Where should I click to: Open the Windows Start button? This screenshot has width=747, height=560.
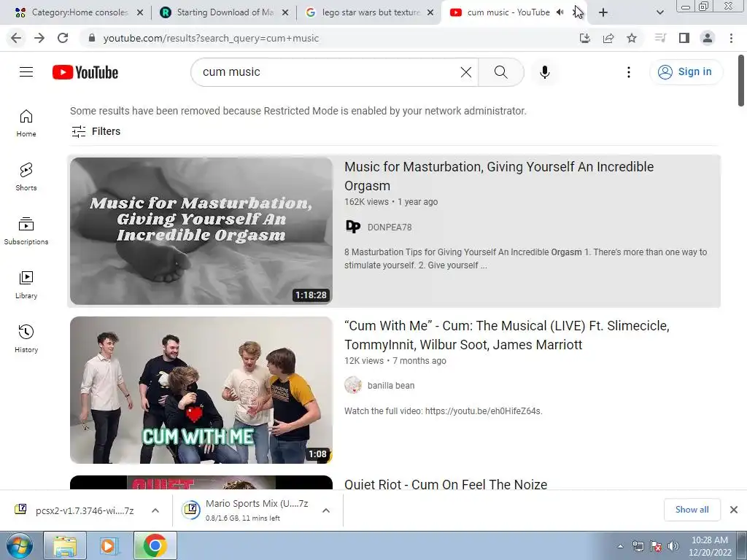(19, 545)
